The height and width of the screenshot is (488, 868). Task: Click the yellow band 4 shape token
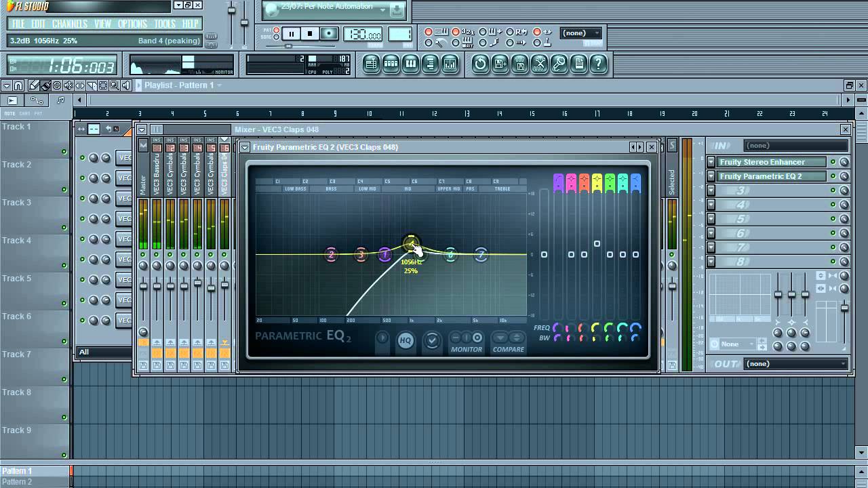coord(597,182)
